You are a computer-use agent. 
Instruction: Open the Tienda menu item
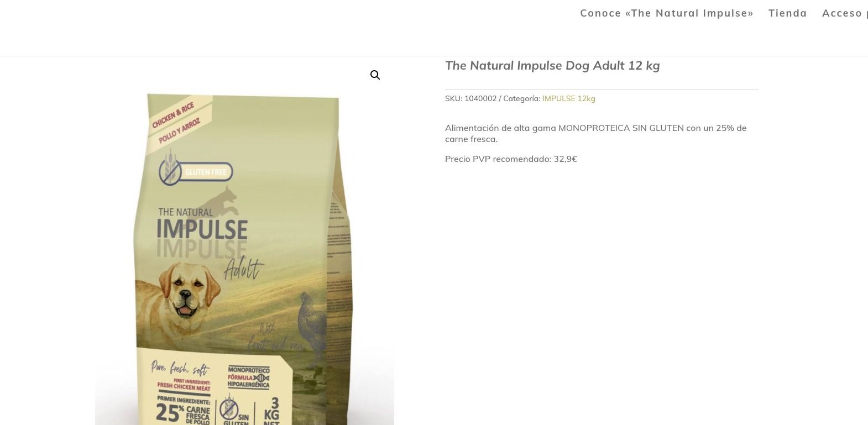(788, 13)
